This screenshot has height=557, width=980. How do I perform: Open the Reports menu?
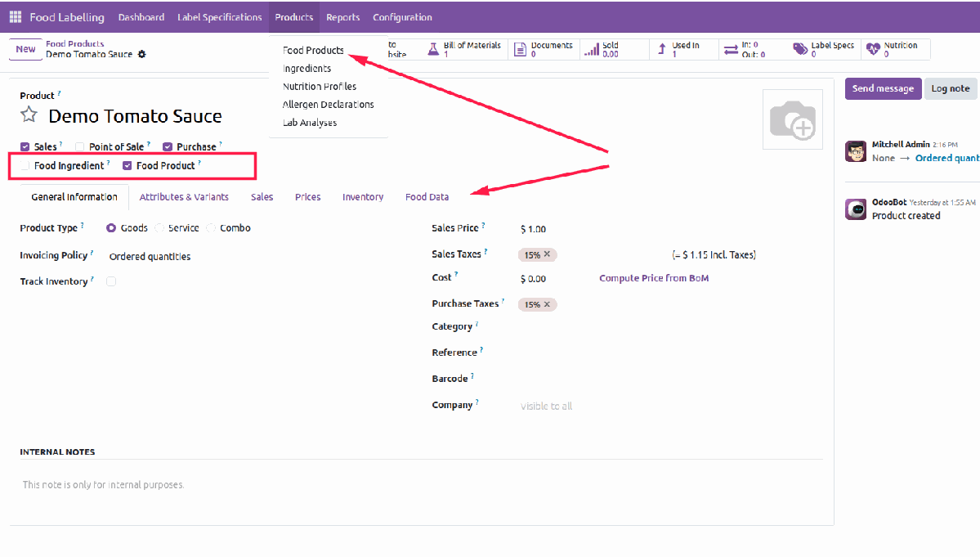click(343, 17)
